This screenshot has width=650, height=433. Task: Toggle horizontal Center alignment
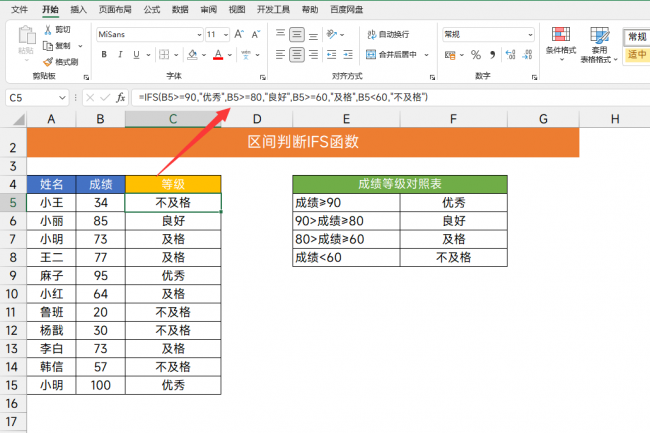[297, 54]
